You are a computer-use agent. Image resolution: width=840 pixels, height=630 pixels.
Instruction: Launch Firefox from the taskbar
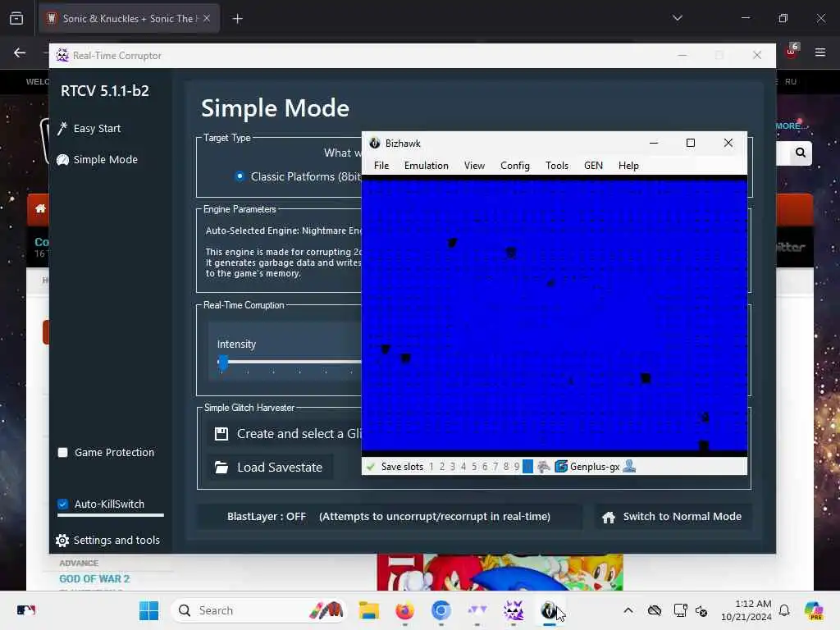coord(404,610)
